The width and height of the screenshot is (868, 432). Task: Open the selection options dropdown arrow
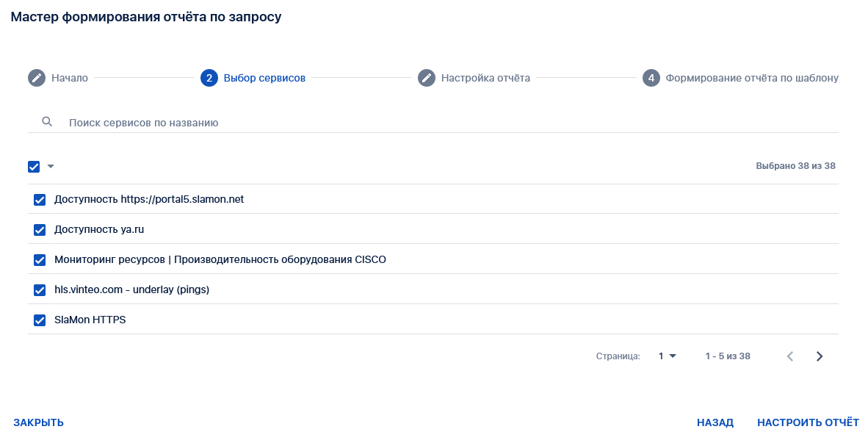pos(51,167)
